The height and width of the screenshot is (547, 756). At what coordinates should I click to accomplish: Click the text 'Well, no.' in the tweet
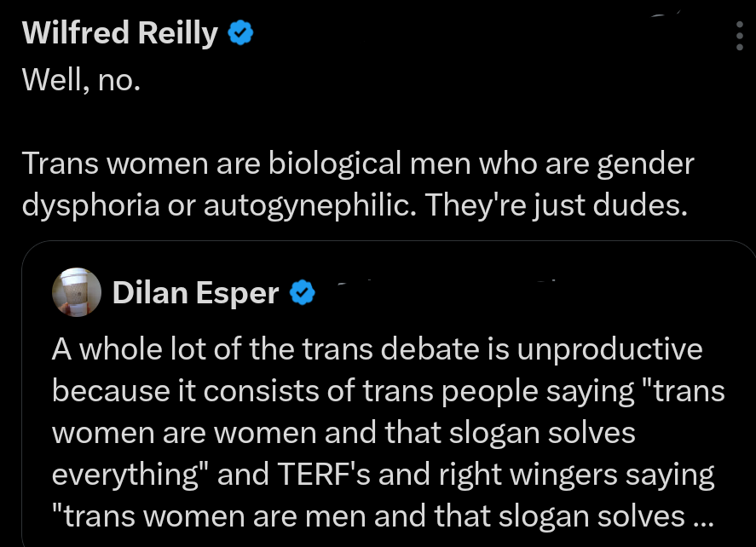pyautogui.click(x=81, y=79)
